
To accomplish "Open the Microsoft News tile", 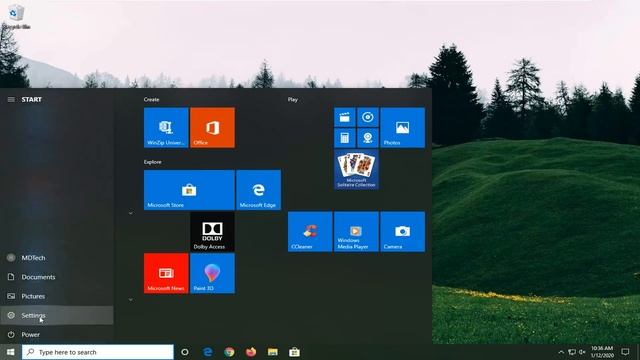I will click(166, 273).
